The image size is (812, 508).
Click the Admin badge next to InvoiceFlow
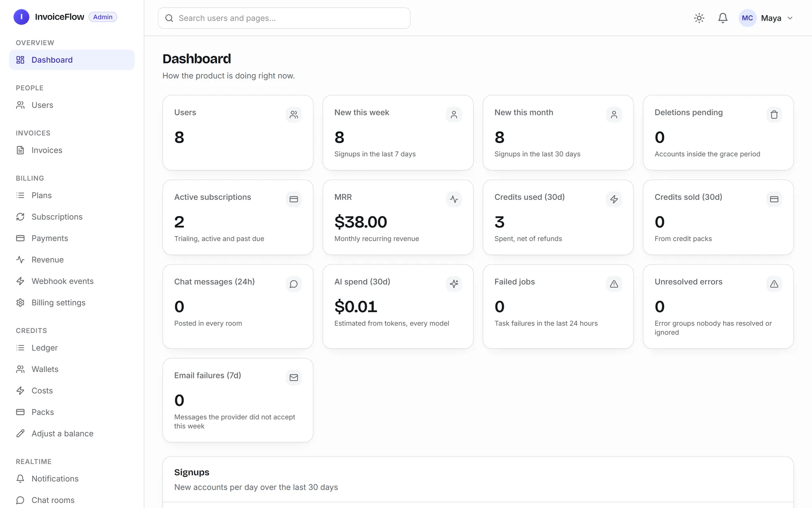pyautogui.click(x=103, y=17)
